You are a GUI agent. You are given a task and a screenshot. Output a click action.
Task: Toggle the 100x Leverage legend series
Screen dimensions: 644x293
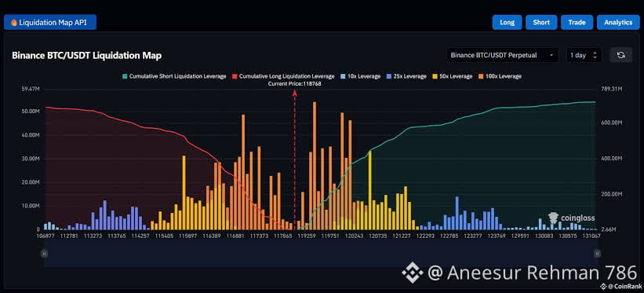point(500,76)
